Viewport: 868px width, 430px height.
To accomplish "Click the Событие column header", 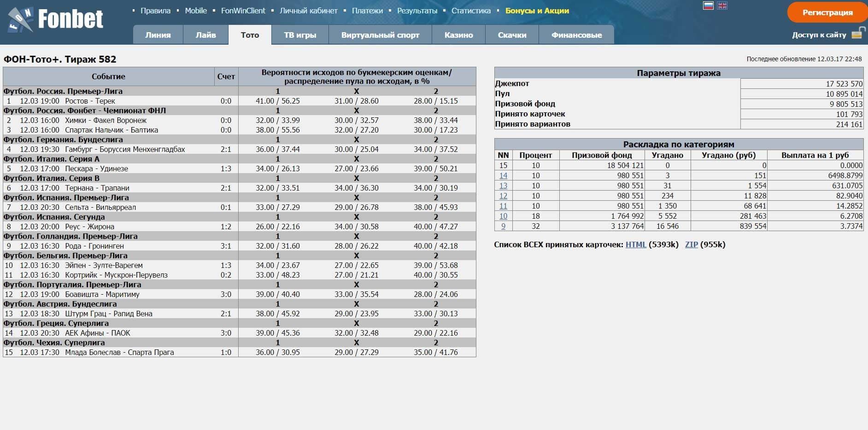I will click(x=108, y=76).
